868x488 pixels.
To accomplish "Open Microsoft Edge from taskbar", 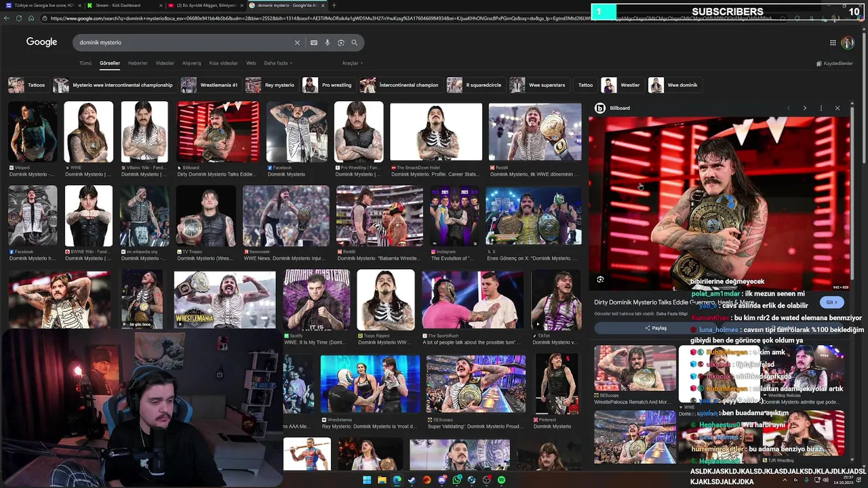I will [x=397, y=480].
